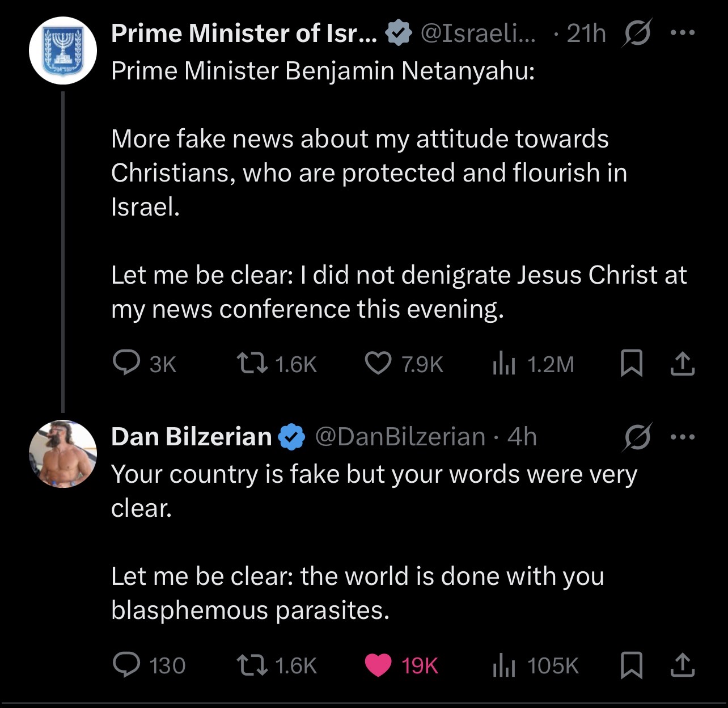View analytics of the 1.2M views post
Image resolution: width=728 pixels, height=708 pixels.
503,364
